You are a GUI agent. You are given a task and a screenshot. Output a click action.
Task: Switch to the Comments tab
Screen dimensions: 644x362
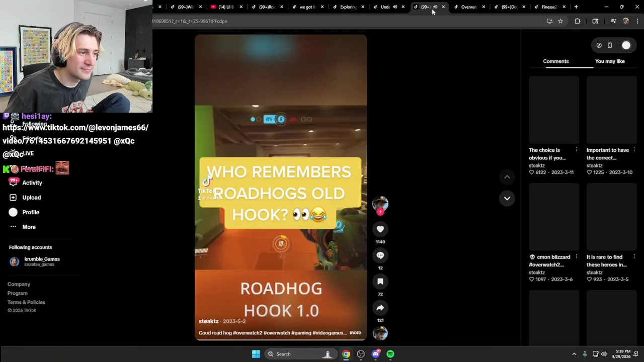(556, 61)
